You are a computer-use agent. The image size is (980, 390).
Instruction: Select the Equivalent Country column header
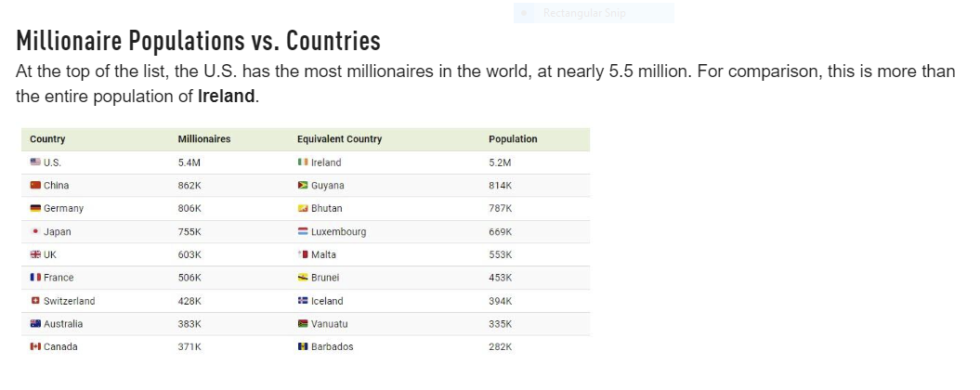click(339, 138)
